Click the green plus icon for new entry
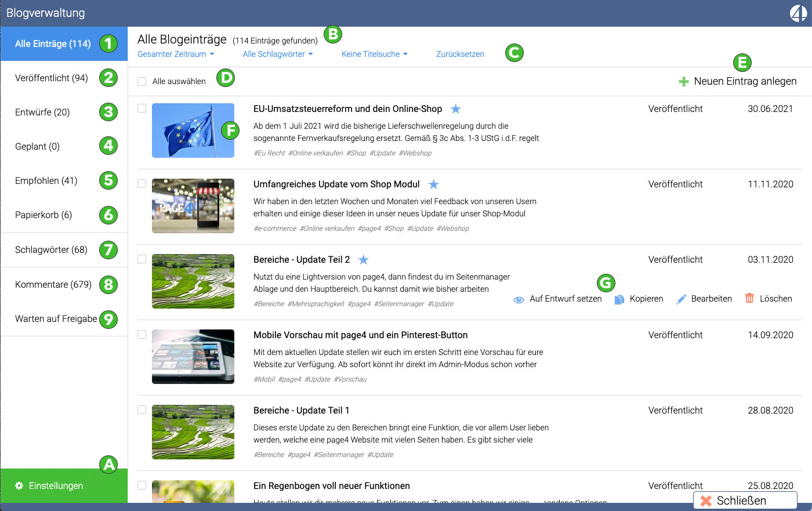This screenshot has width=812, height=511. click(x=684, y=82)
